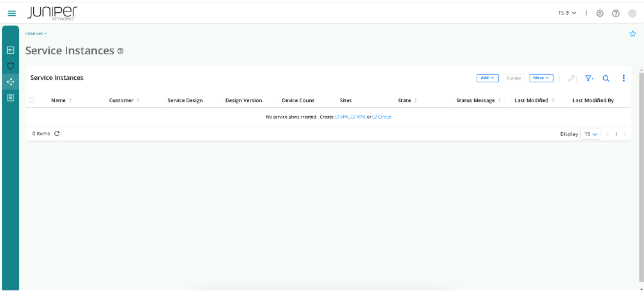
Task: Expand the Instances breadcrumb dropdown
Action: tap(36, 34)
